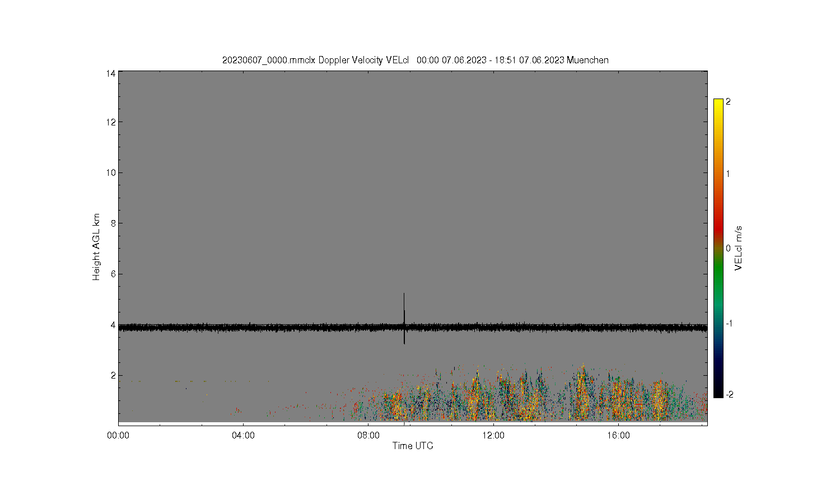The width and height of the screenshot is (840, 504).
Task: Click the 'Height AGL km' y-axis label
Action: pos(96,247)
